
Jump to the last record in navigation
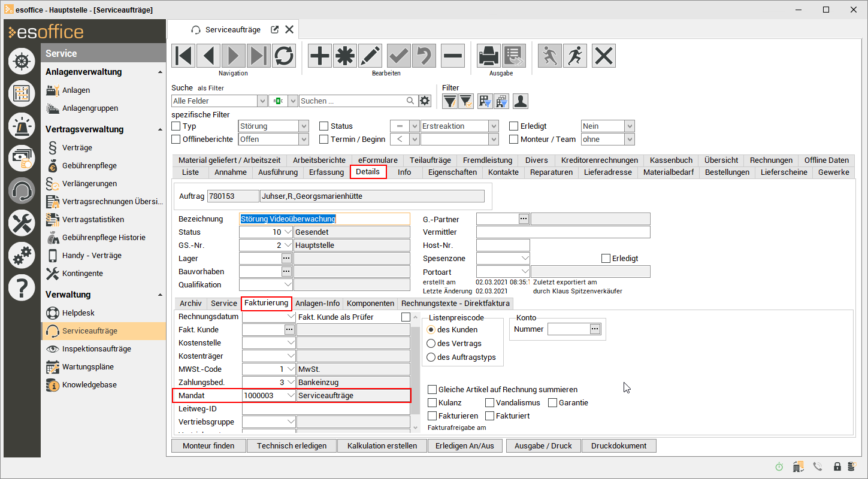259,56
